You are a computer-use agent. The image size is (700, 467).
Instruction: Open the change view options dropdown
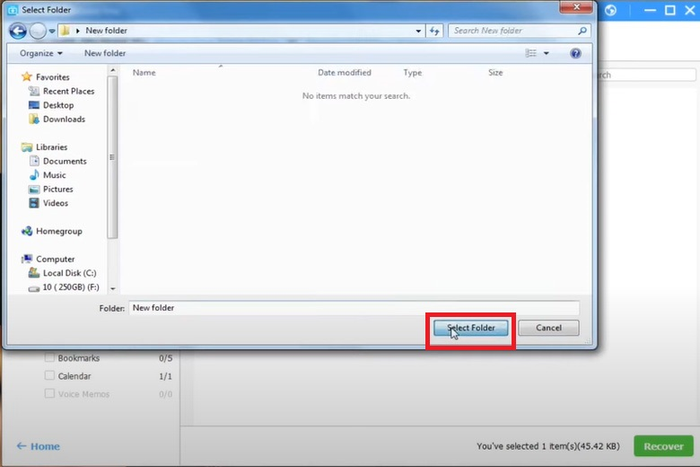pos(546,53)
